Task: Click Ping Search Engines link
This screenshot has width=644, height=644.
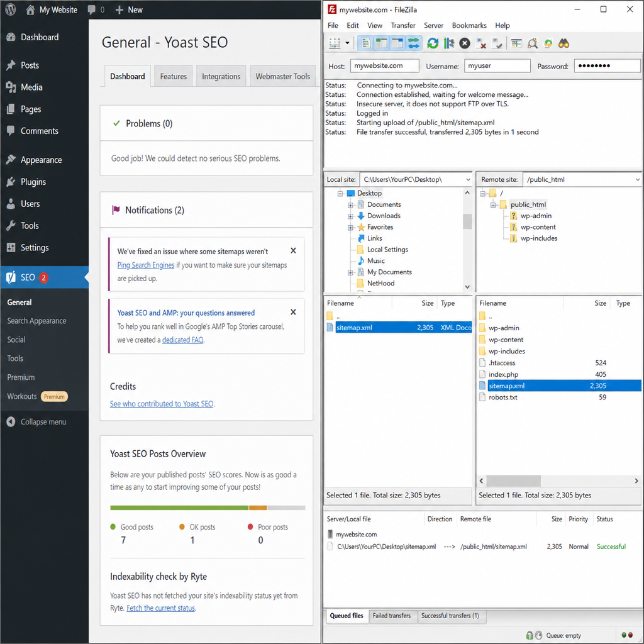Action: [x=146, y=265]
